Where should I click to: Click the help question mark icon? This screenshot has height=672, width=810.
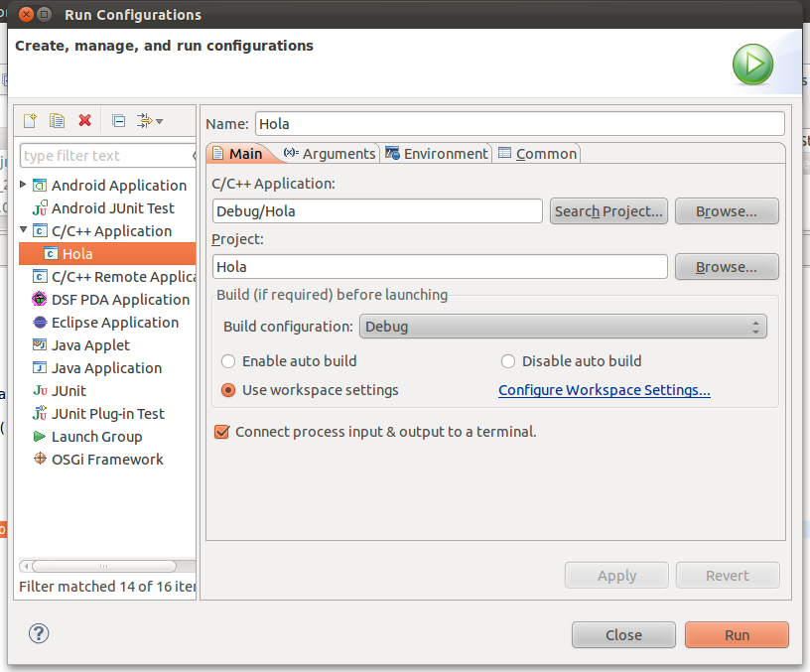tap(39, 633)
